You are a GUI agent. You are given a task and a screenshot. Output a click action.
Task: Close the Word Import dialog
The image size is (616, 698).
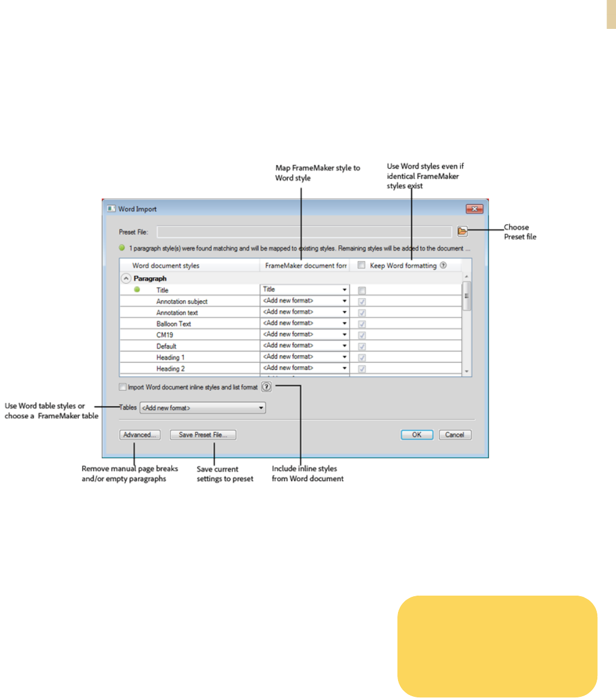[x=474, y=208]
